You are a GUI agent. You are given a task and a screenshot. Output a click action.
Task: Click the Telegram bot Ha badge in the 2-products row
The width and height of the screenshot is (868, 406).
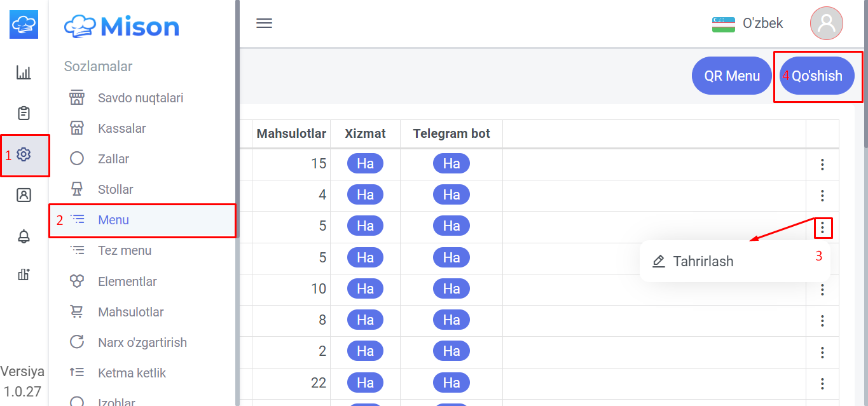point(451,351)
